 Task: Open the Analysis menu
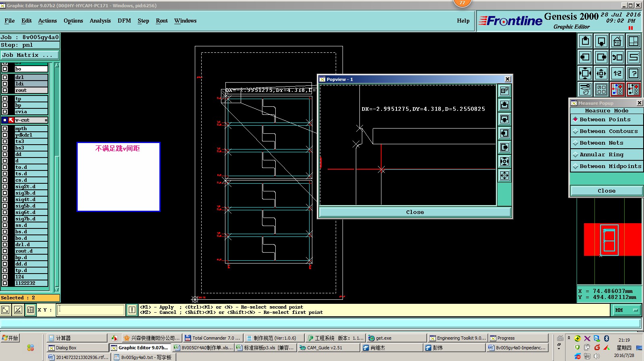tap(100, 21)
